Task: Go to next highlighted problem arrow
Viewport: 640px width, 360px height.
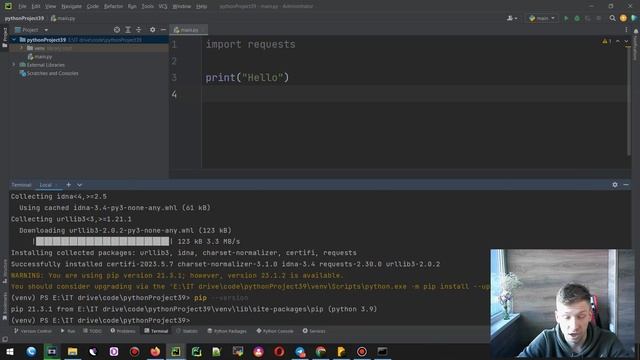Action: click(626, 41)
